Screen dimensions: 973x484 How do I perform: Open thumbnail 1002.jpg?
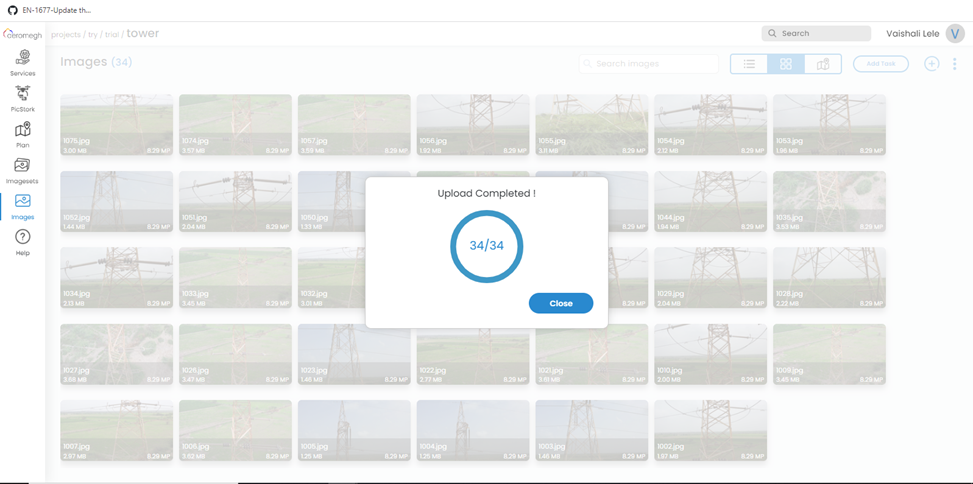(711, 431)
